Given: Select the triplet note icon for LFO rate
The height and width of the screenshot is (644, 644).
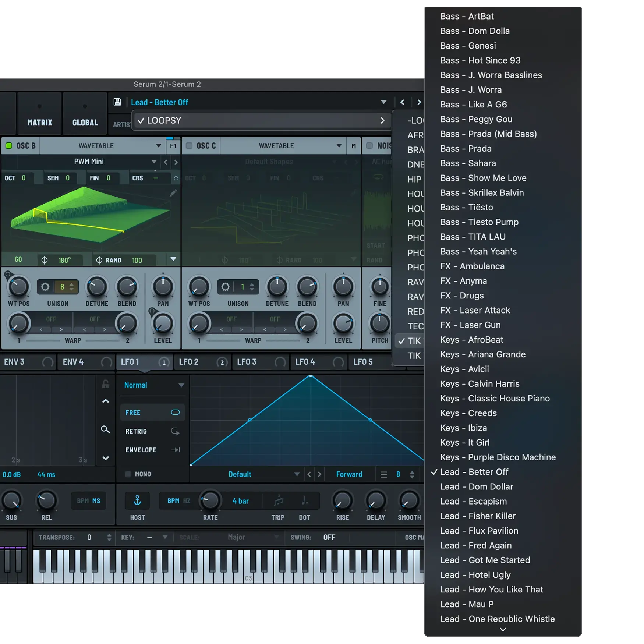Looking at the screenshot, I should tap(278, 501).
